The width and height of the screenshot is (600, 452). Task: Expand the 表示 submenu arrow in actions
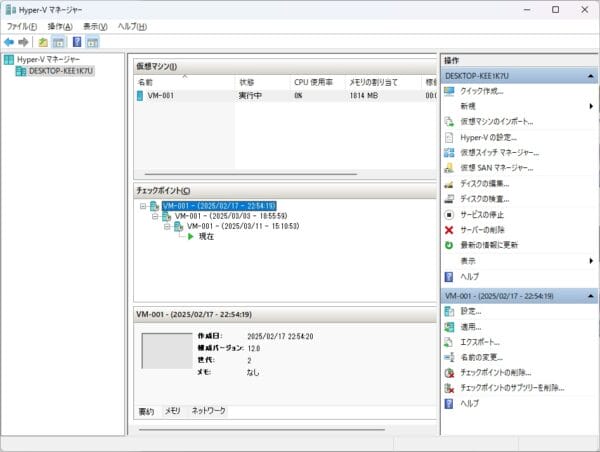pyautogui.click(x=591, y=261)
